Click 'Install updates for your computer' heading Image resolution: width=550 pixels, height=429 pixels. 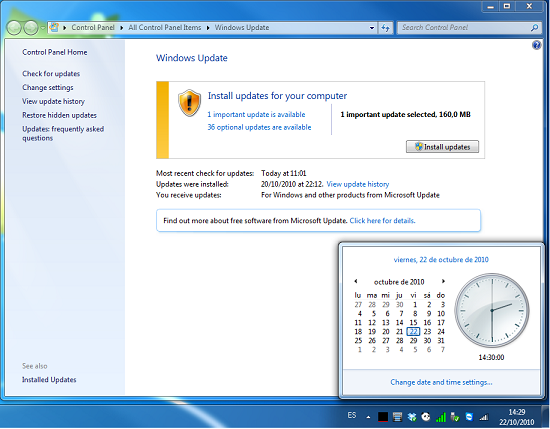(x=277, y=96)
